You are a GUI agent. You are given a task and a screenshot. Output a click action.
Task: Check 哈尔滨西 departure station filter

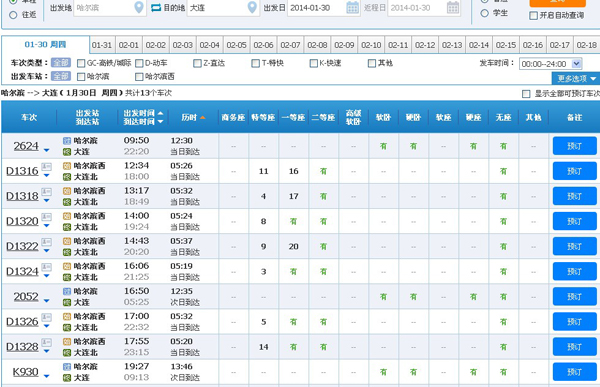(x=139, y=77)
